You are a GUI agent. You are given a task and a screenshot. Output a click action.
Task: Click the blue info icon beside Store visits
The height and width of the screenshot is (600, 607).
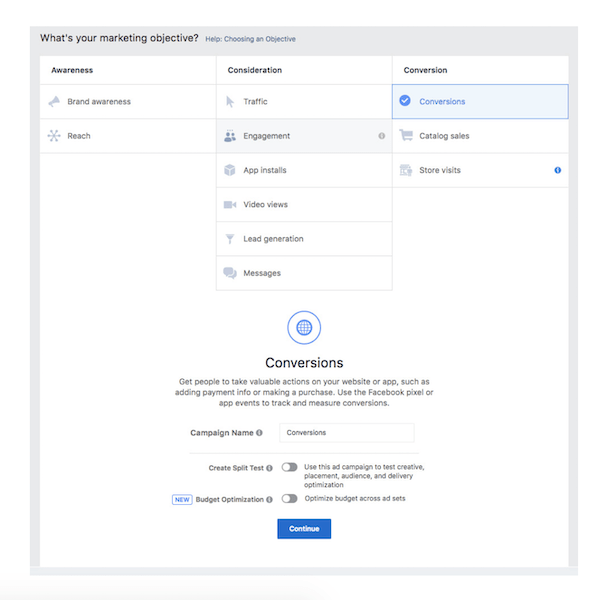pos(557,170)
